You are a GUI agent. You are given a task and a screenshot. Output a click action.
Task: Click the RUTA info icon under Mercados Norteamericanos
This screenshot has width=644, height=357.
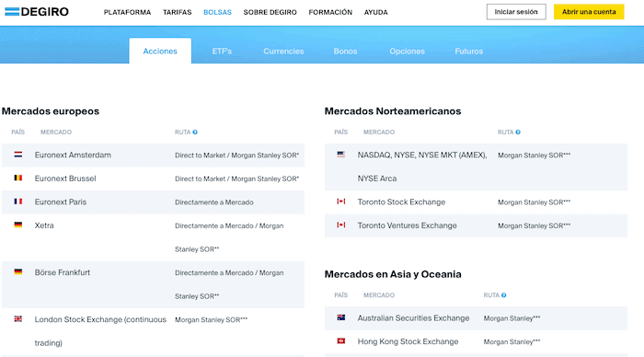pos(518,132)
